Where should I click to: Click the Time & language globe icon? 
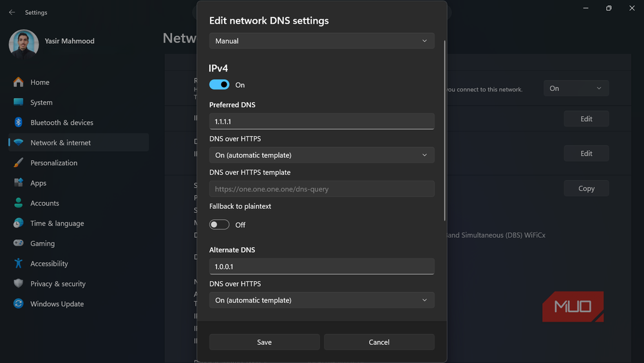pyautogui.click(x=18, y=223)
